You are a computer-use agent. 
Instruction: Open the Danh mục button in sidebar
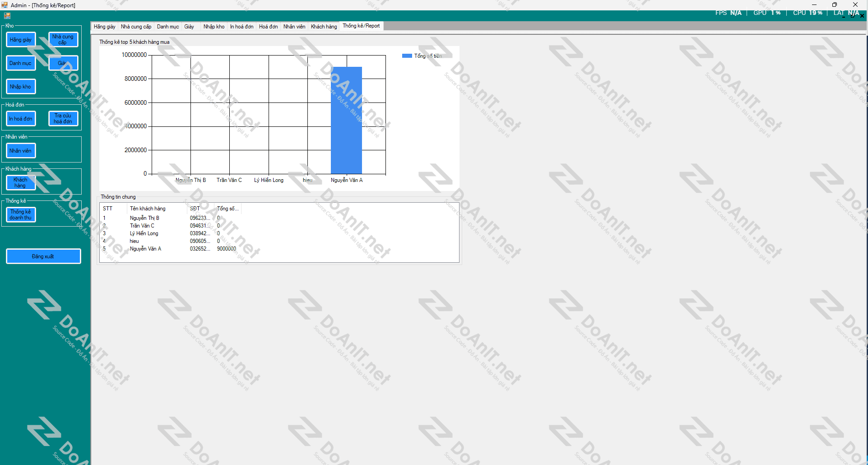(21, 63)
